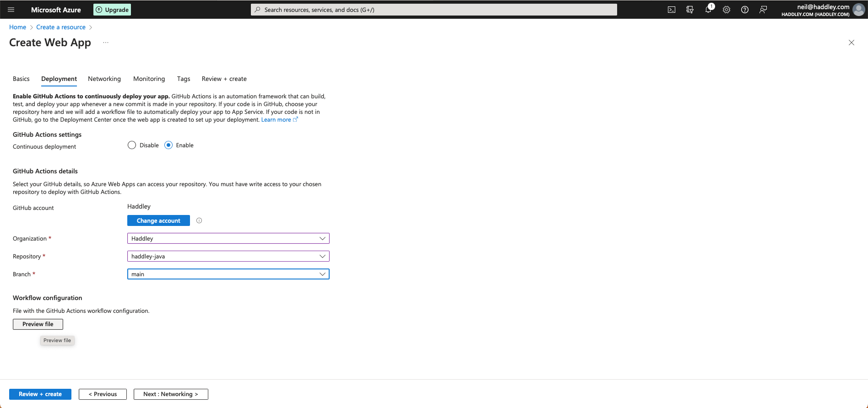Open the Learn more link
This screenshot has width=868, height=408.
coord(279,120)
